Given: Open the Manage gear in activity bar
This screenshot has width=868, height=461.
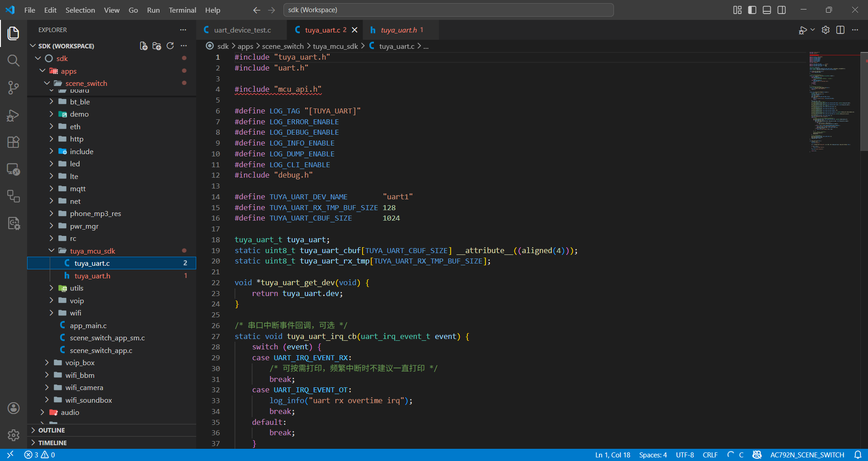Looking at the screenshot, I should click(14, 435).
